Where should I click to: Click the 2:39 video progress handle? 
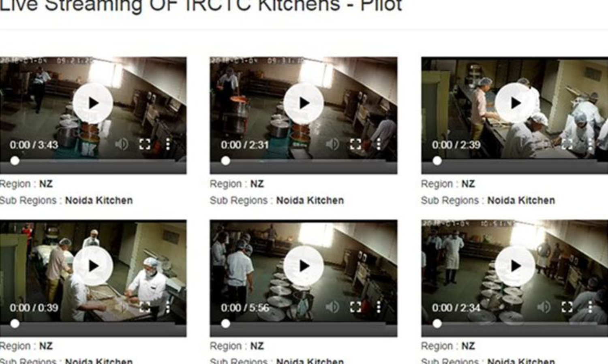point(437,161)
